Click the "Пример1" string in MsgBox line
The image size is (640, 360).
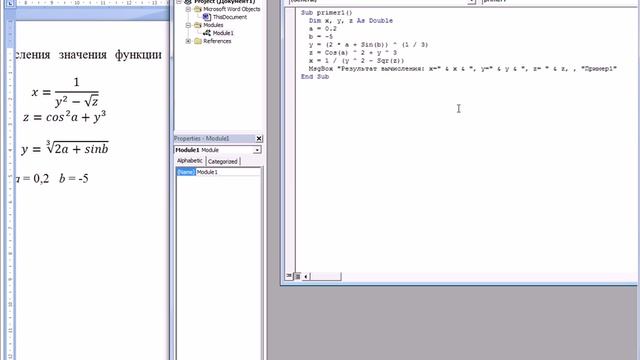[598, 69]
